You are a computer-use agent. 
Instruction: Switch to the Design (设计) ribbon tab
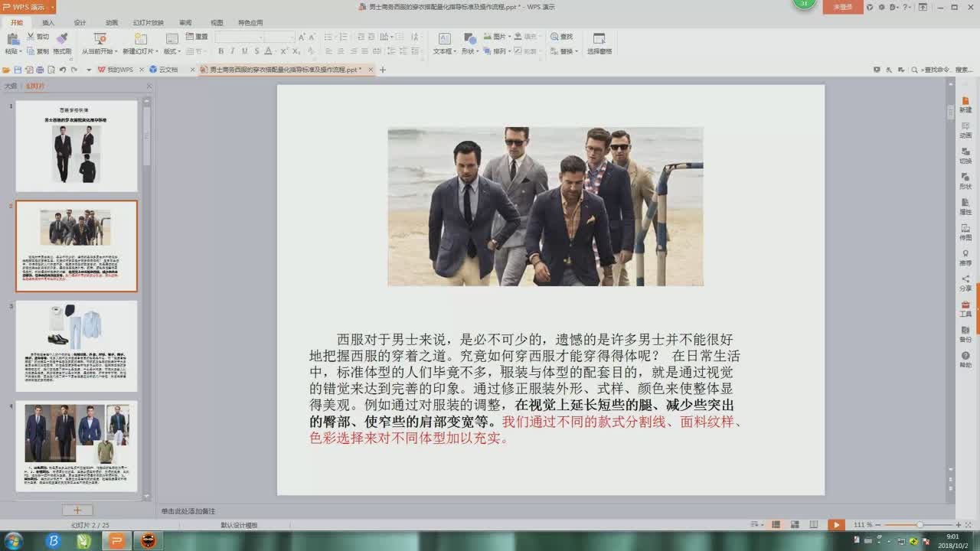click(80, 23)
